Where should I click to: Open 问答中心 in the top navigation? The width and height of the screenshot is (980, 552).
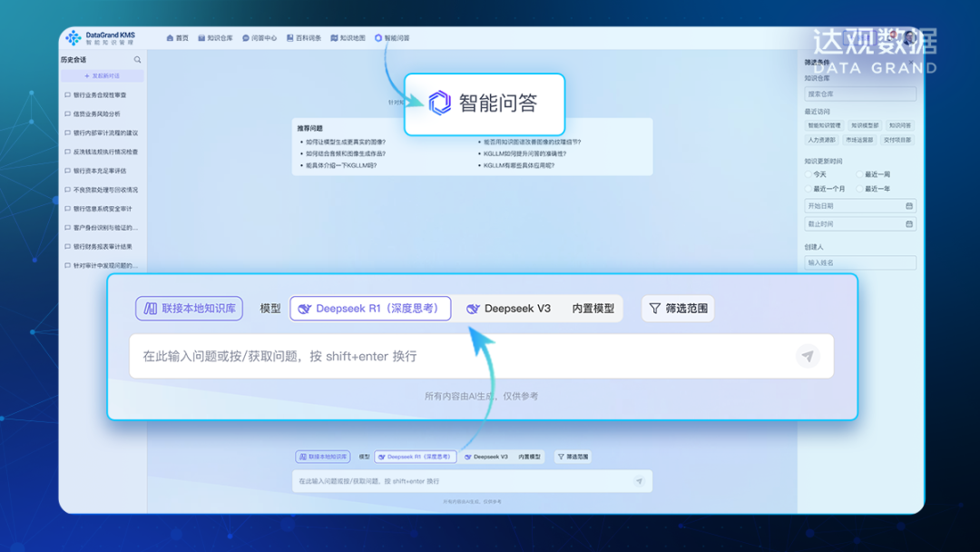pos(260,38)
